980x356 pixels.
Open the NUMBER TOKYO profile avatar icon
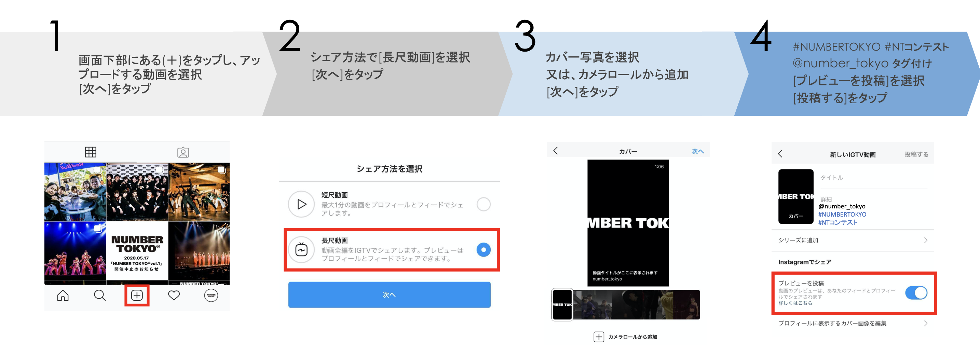click(211, 295)
